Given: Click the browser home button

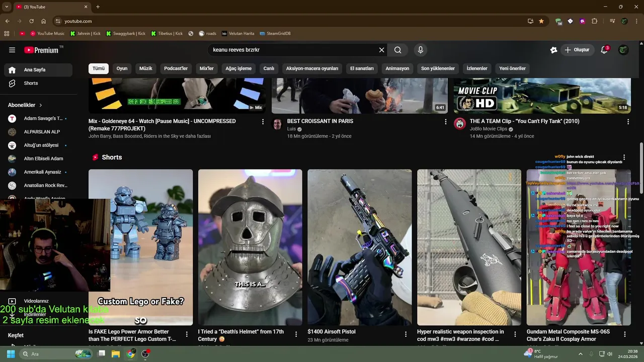Looking at the screenshot, I should 44,21.
